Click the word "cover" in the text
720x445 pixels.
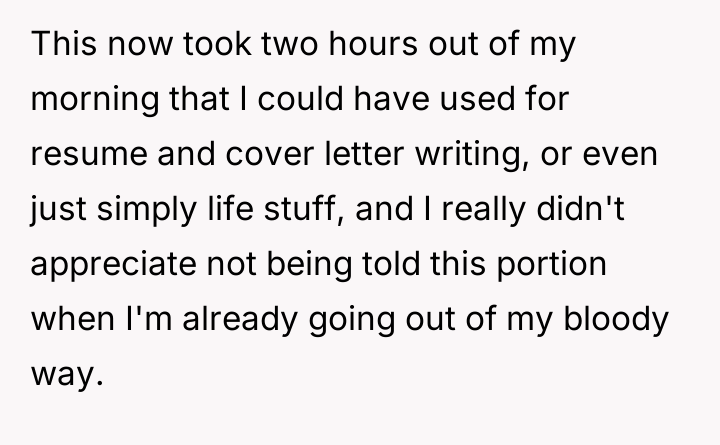pos(269,158)
